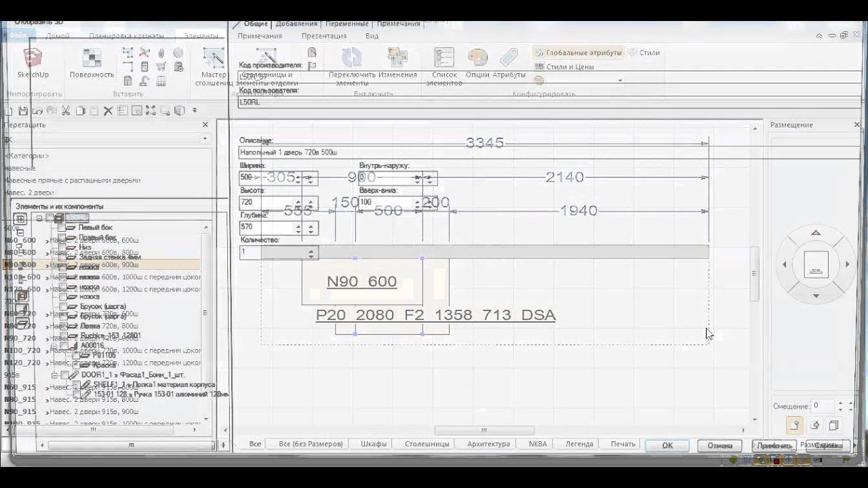Viewport: 868px width, 488px height.
Task: Tick the Задняя стенка 4мм checkbox
Action: [62, 258]
